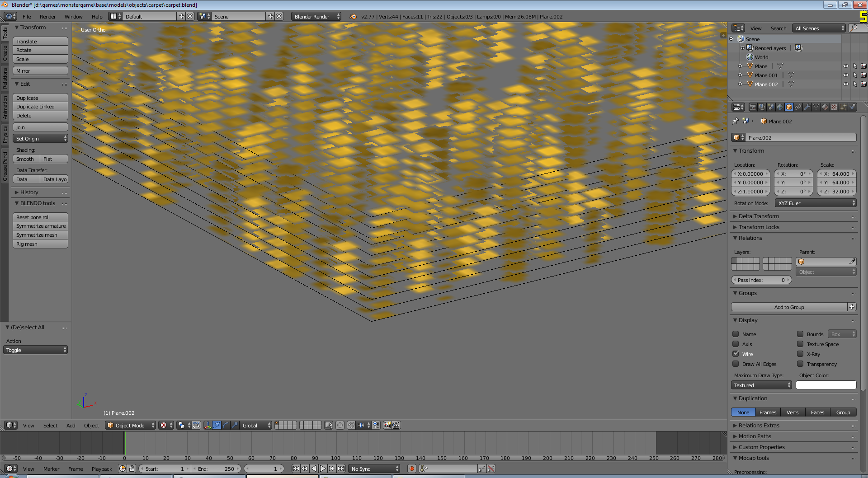Open the Object Mode dropdown
This screenshot has width=868, height=478.
point(130,425)
